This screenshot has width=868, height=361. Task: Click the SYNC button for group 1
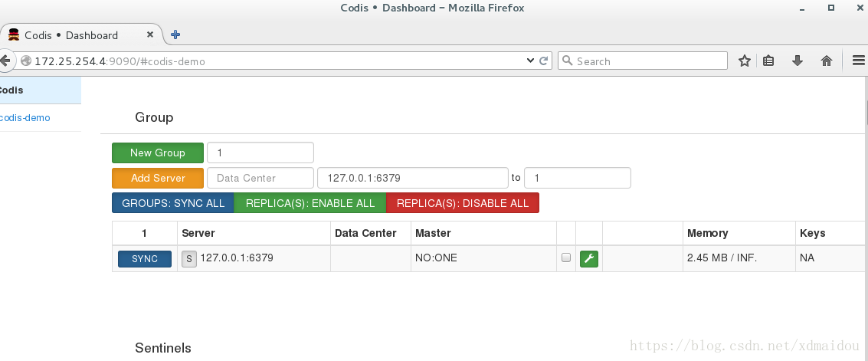(145, 258)
